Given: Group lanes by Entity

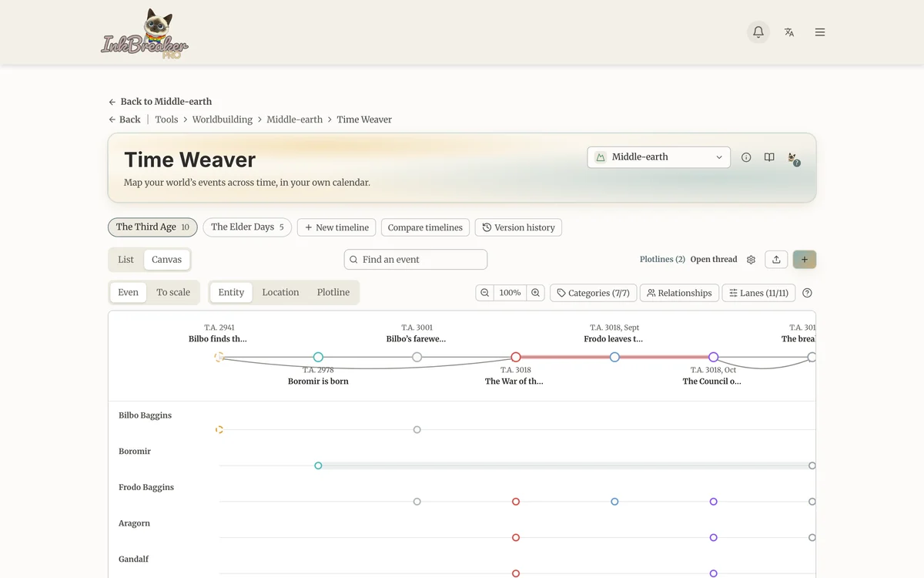Looking at the screenshot, I should pyautogui.click(x=231, y=292).
